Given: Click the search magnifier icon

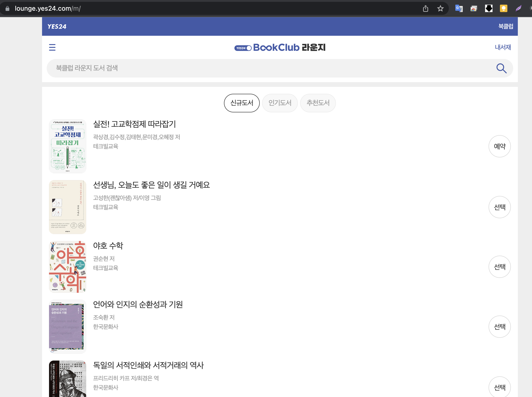Looking at the screenshot, I should pos(501,68).
